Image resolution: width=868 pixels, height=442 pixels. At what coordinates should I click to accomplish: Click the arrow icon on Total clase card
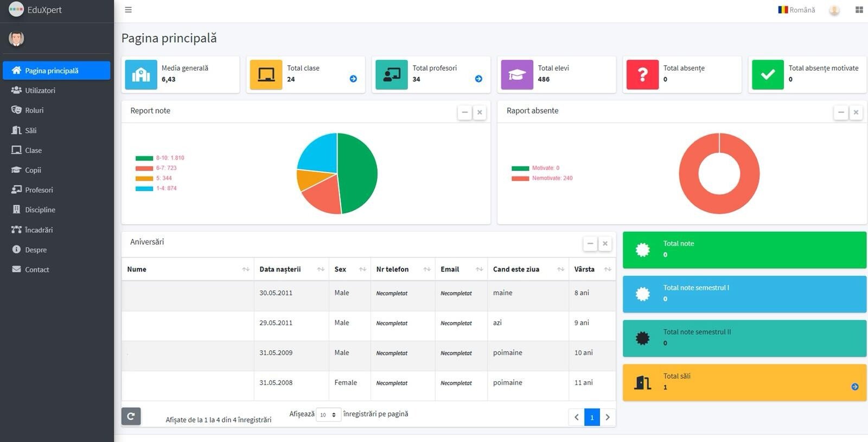[353, 79]
